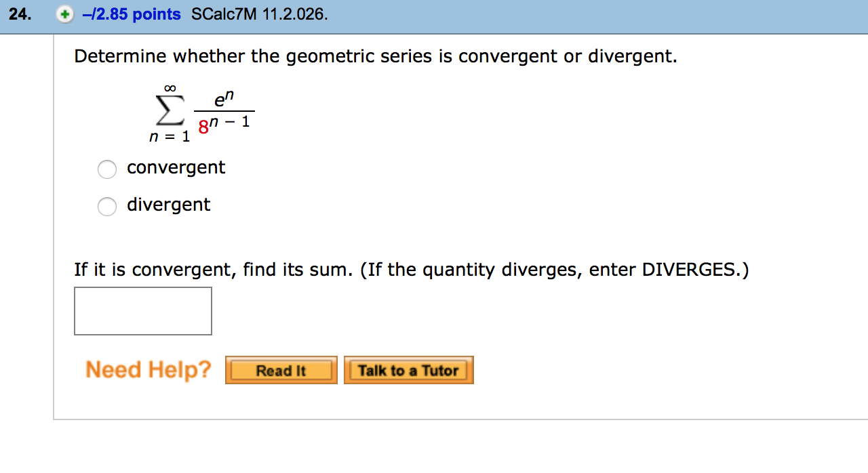Viewport: 868px width, 473px height.
Task: Select the 'convergent' radio button
Action: click(106, 169)
